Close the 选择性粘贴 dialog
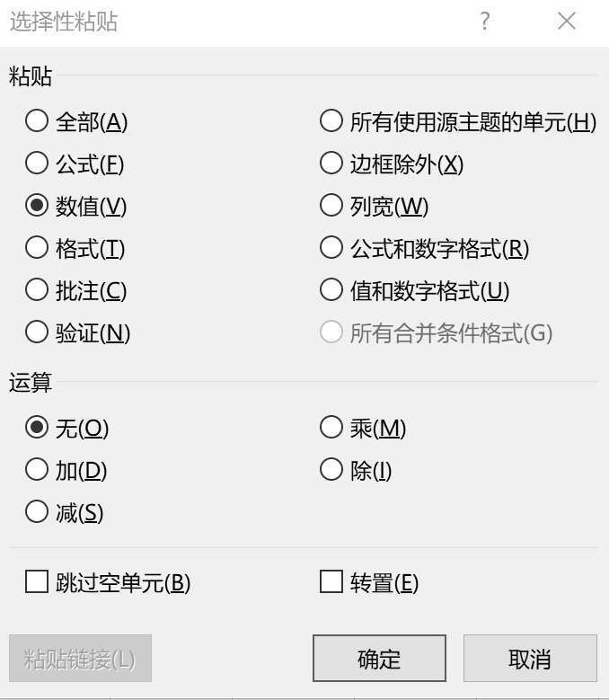609x700 pixels. click(567, 21)
